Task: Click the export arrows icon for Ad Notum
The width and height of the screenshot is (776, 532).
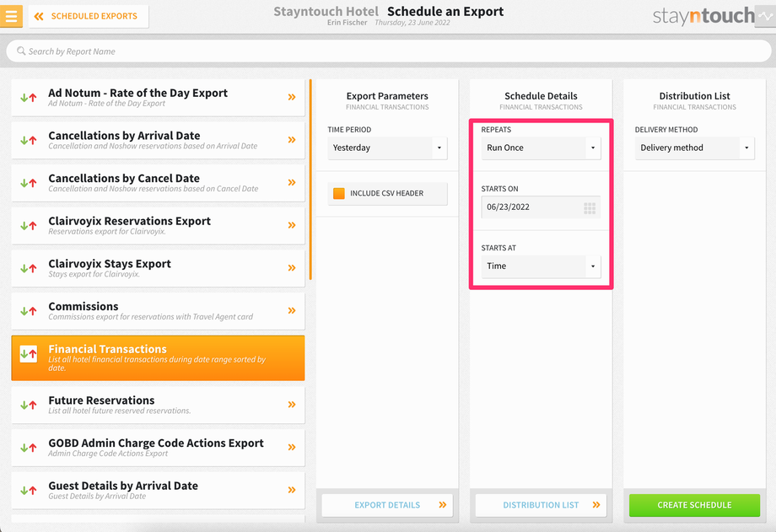Action: [28, 98]
